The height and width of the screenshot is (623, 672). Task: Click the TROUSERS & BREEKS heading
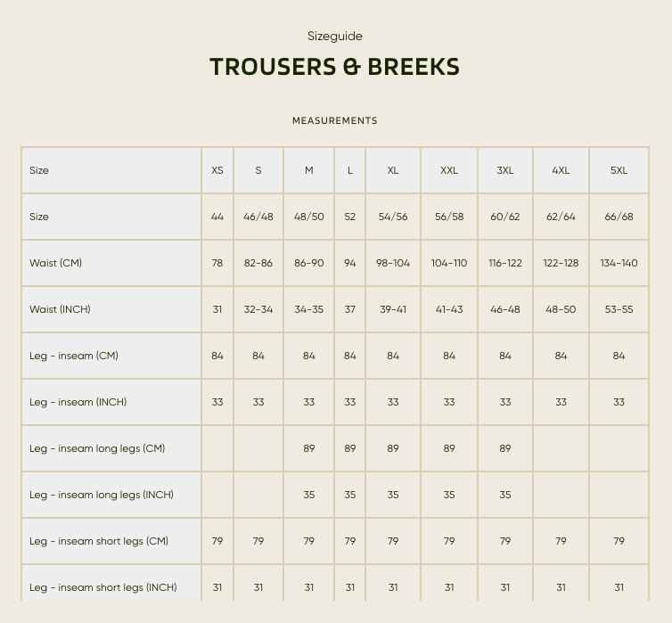pyautogui.click(x=335, y=67)
